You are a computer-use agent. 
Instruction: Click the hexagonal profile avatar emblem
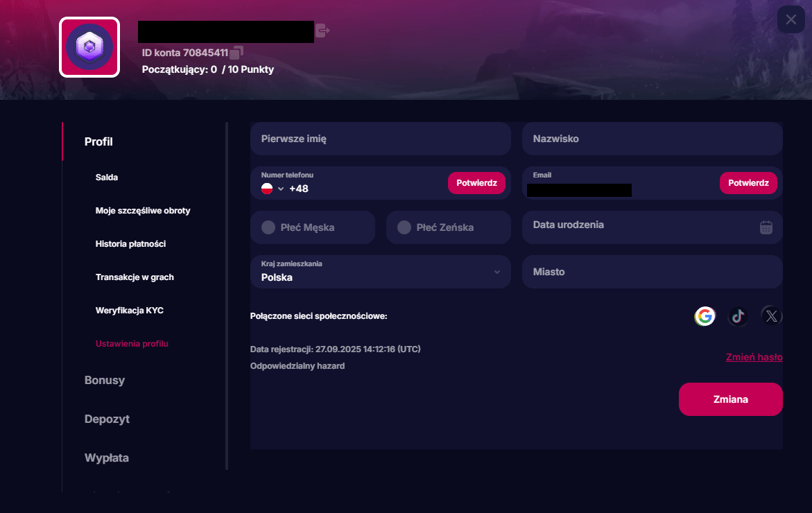click(x=89, y=47)
